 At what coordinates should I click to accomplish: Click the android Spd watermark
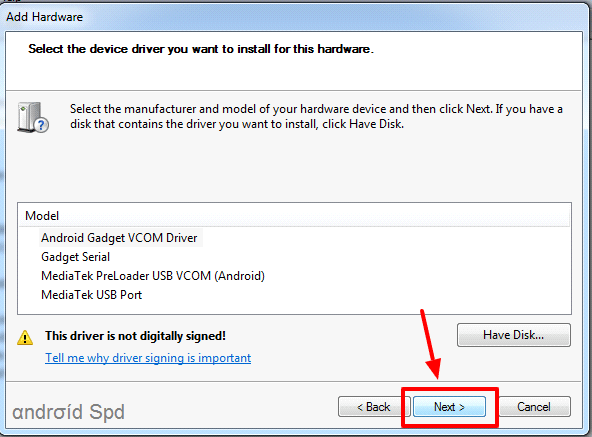(68, 412)
